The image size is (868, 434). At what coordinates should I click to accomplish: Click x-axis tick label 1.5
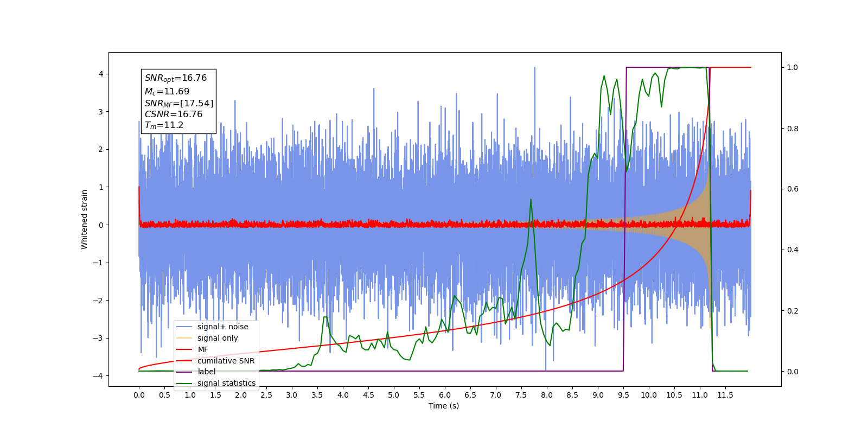click(x=215, y=395)
